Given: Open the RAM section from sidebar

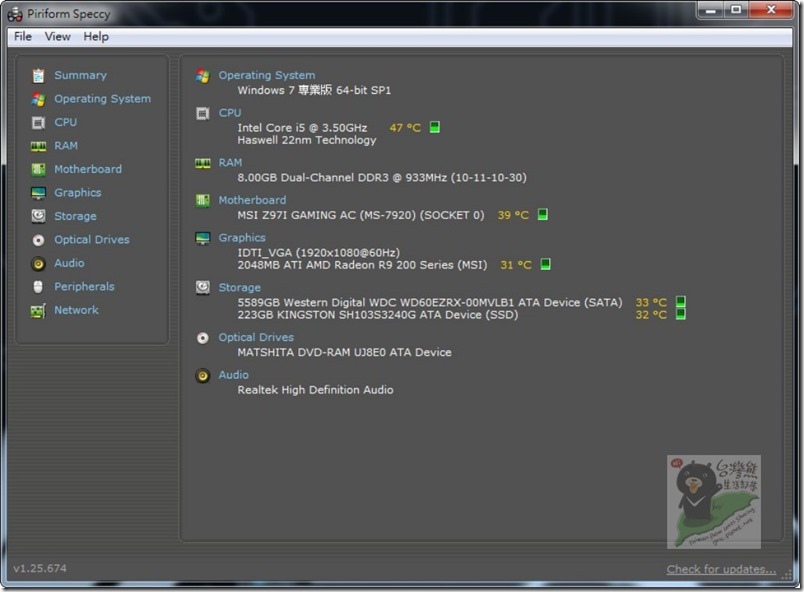Looking at the screenshot, I should (66, 146).
